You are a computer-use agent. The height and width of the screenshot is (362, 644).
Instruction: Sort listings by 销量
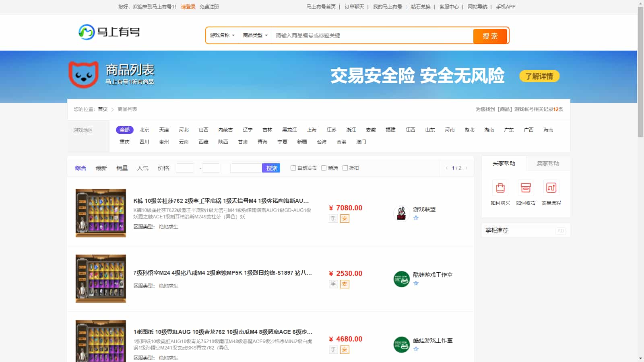[x=122, y=168]
